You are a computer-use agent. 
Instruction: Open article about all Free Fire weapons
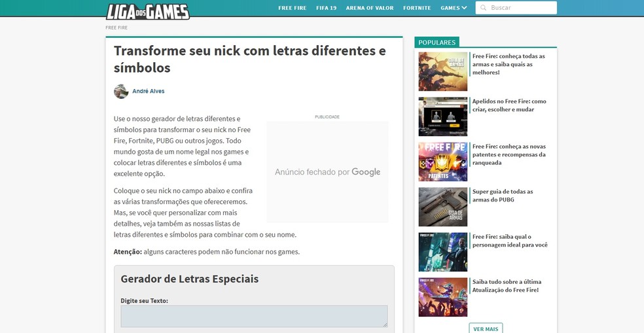tap(509, 64)
